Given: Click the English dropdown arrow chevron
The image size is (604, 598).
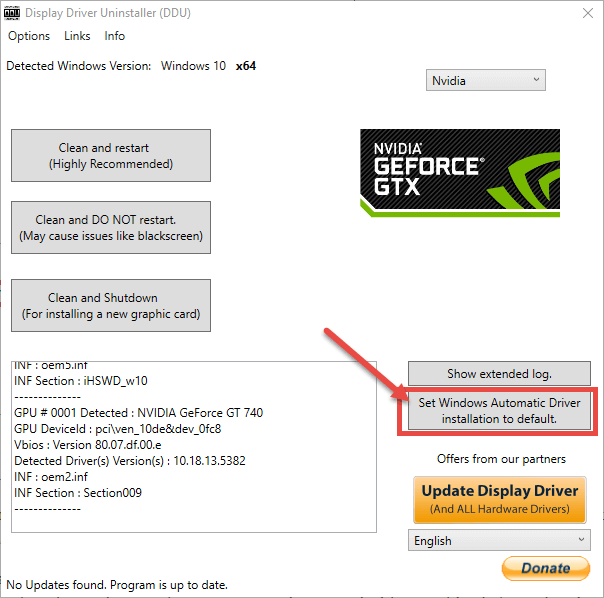Looking at the screenshot, I should (581, 539).
